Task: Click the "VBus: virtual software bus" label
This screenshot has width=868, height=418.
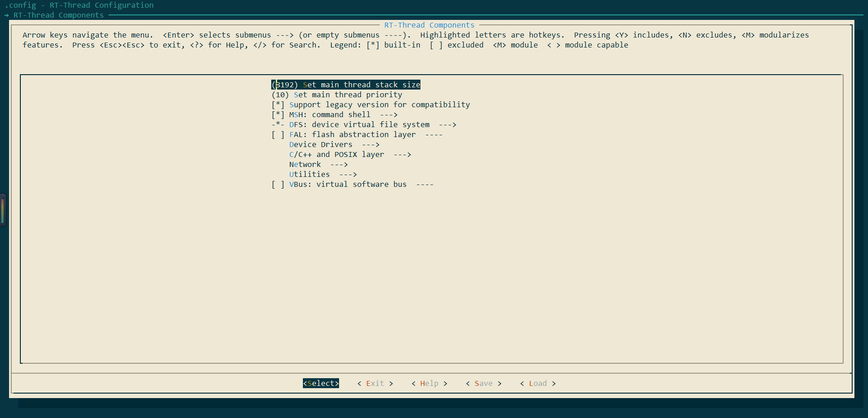Action: click(x=348, y=184)
